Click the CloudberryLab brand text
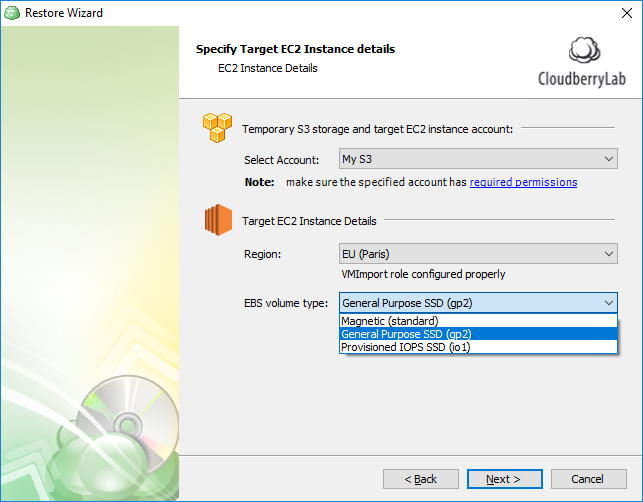The height and width of the screenshot is (502, 643). [582, 79]
